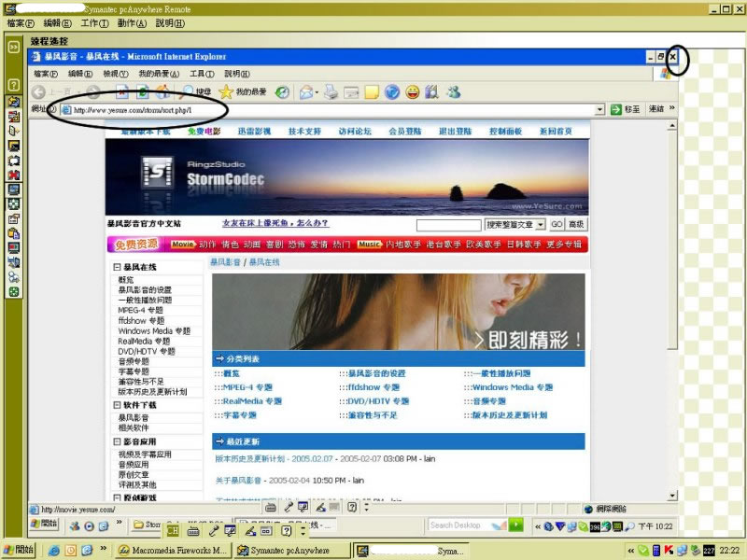Switch to Macromedia Fireworks on the taskbar
747x560 pixels.
click(x=174, y=551)
